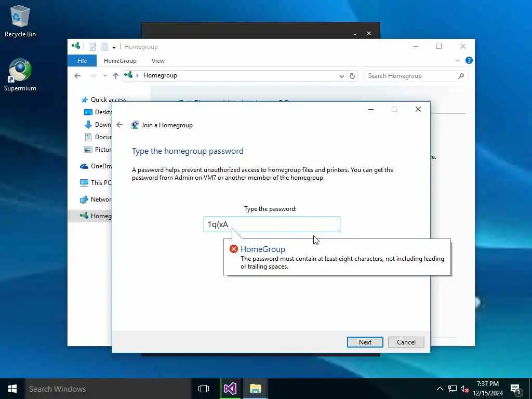The height and width of the screenshot is (399, 532).
Task: Open the Windows Start menu
Action: click(x=12, y=389)
